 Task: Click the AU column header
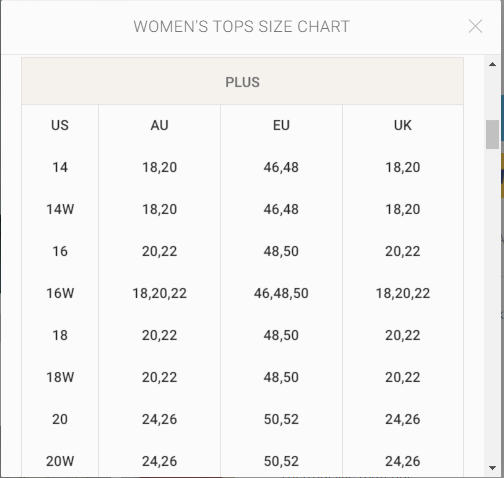tap(159, 125)
